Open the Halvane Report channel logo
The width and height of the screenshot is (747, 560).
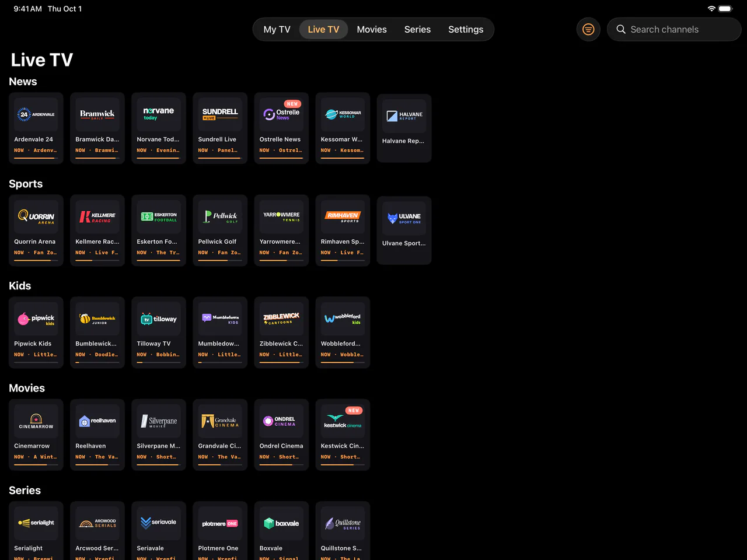tap(404, 116)
